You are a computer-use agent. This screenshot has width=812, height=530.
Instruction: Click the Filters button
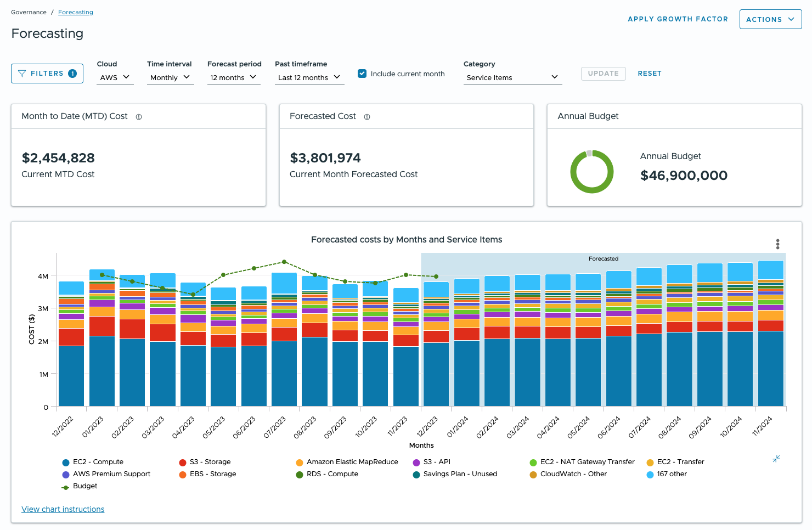pos(47,74)
